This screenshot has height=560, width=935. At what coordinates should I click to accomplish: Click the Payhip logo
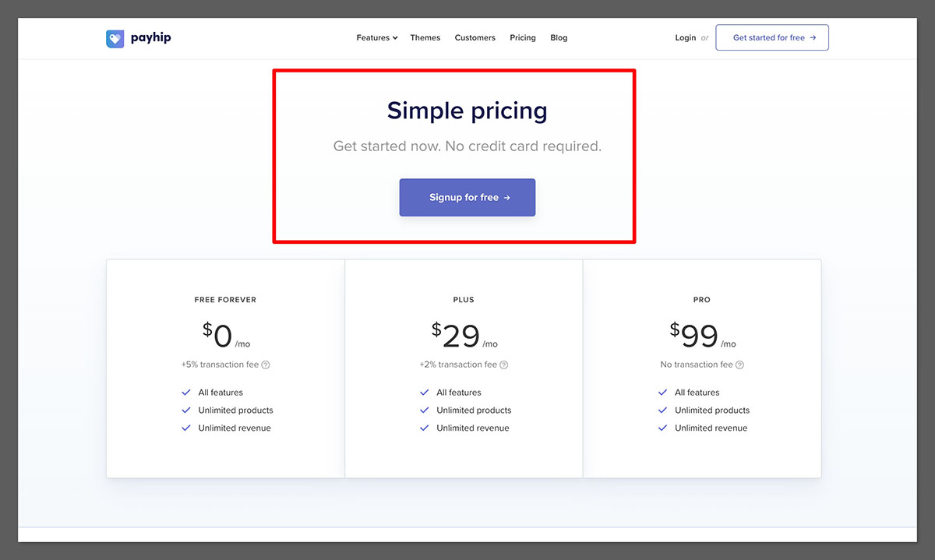(x=138, y=37)
